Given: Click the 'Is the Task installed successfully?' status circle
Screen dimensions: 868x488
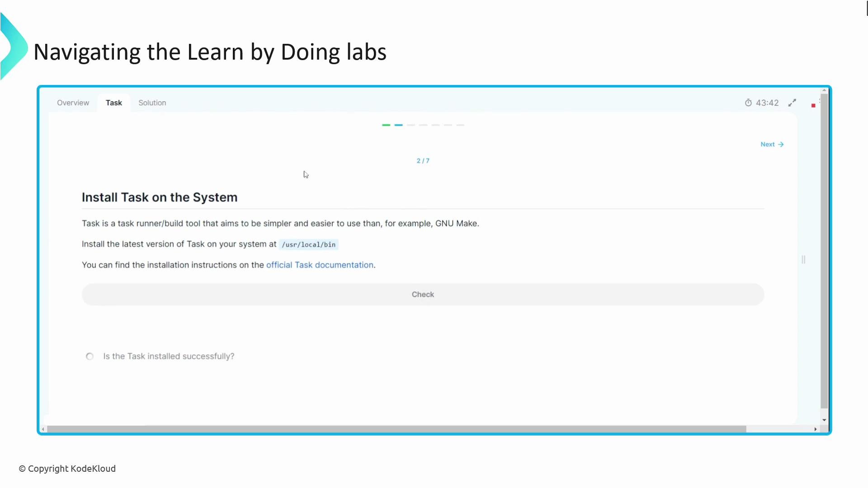Looking at the screenshot, I should (x=90, y=356).
